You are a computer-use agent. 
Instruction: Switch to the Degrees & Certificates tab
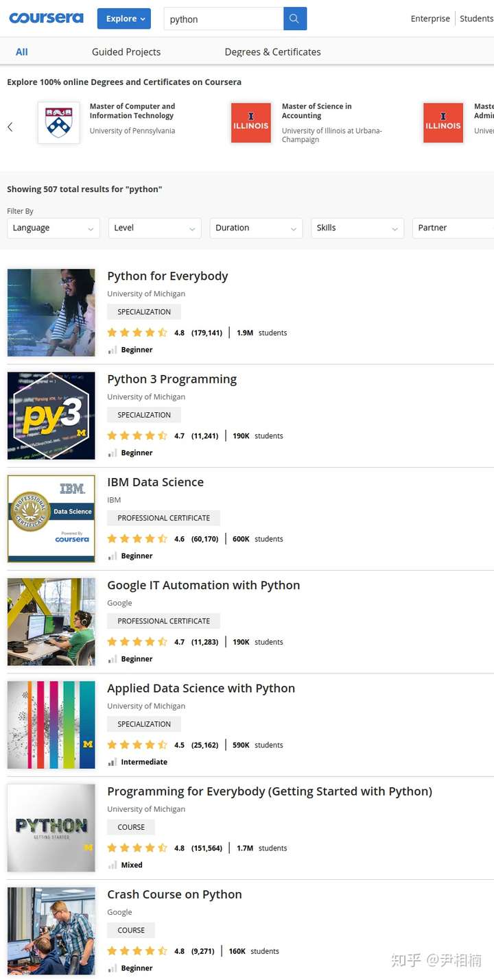(x=272, y=51)
